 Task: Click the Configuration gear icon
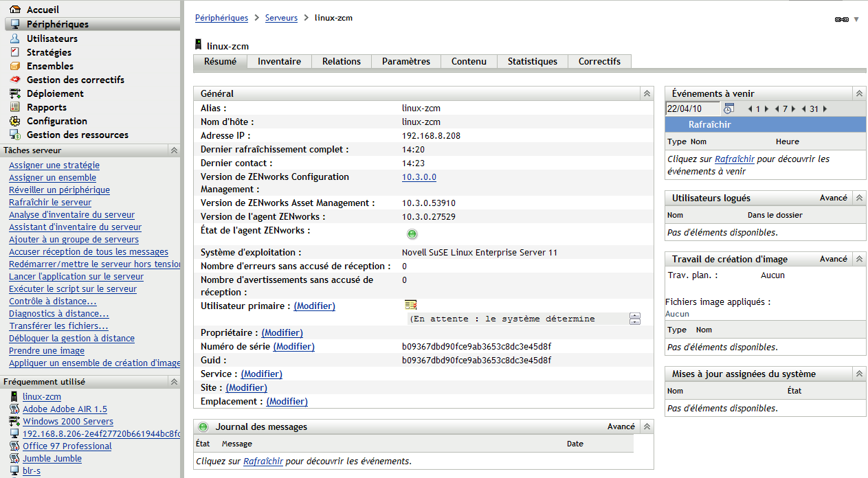pyautogui.click(x=14, y=121)
